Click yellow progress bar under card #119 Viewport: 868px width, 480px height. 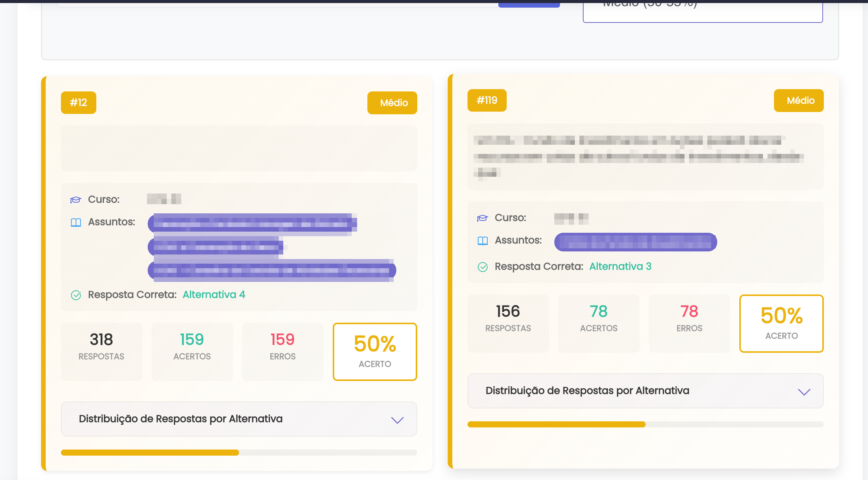click(556, 424)
